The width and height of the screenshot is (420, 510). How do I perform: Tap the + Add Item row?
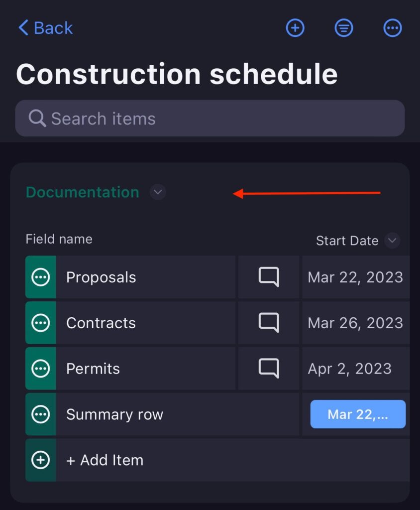tap(105, 460)
